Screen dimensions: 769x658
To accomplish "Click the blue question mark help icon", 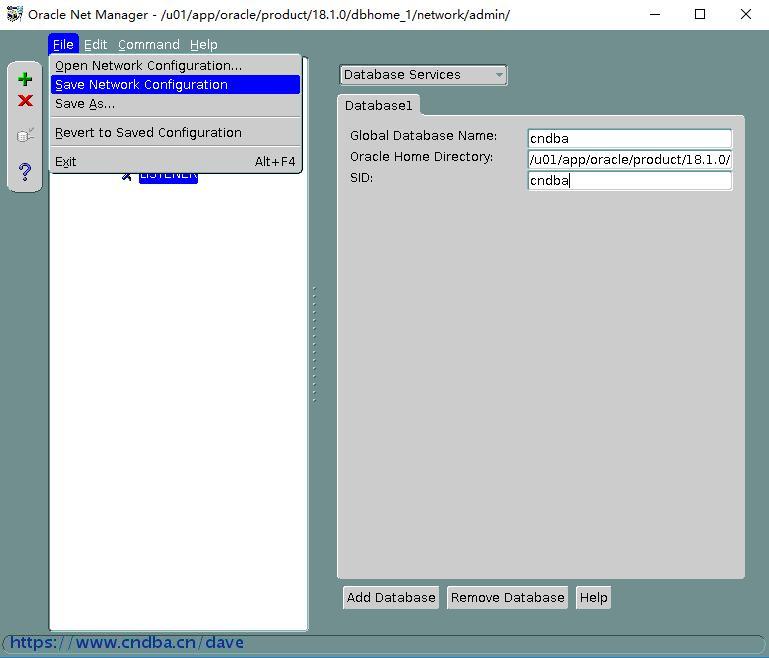I will click(25, 172).
